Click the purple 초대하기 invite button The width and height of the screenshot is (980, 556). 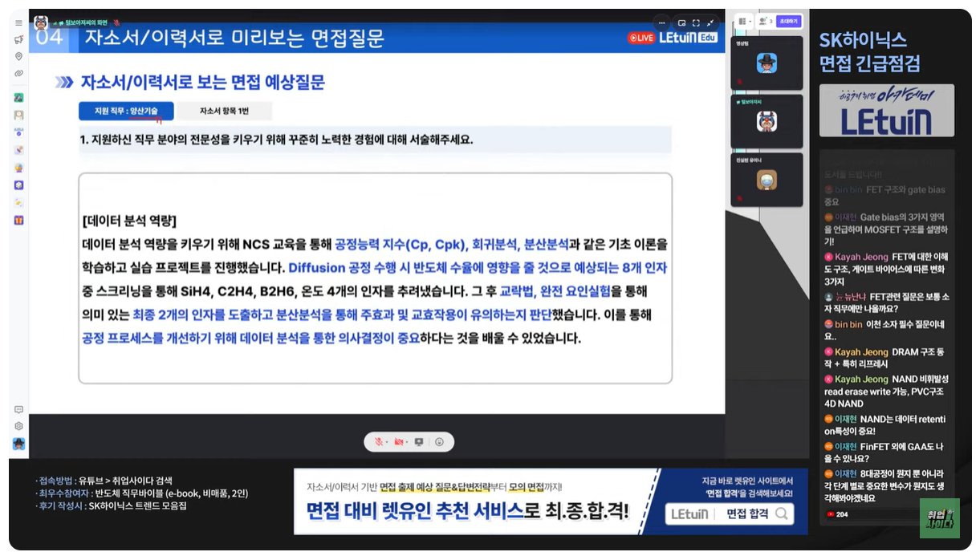pyautogui.click(x=789, y=22)
